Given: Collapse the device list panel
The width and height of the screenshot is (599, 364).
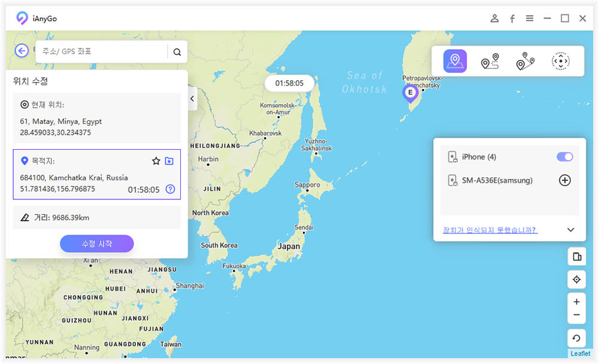Looking at the screenshot, I should [x=570, y=229].
